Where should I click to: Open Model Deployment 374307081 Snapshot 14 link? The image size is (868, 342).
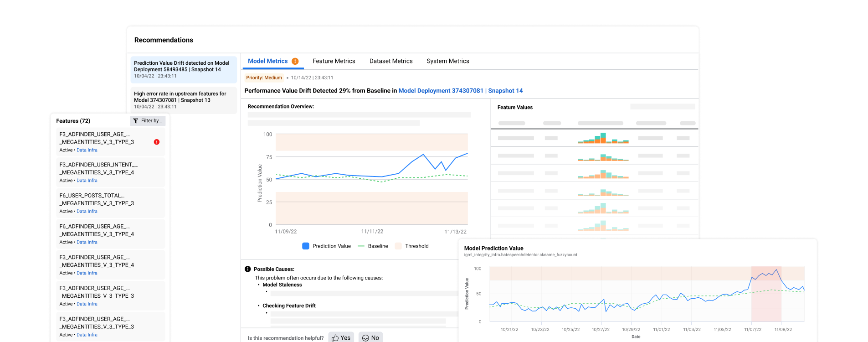coord(460,91)
